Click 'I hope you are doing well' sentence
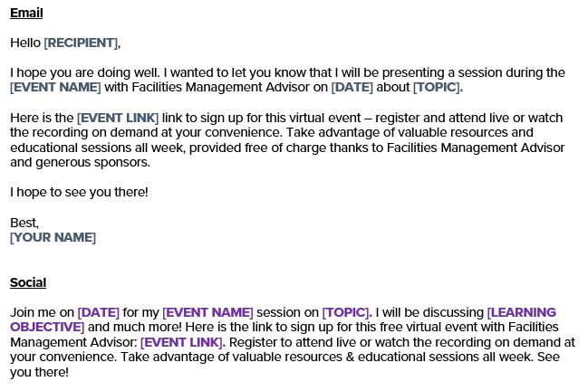 [x=85, y=72]
